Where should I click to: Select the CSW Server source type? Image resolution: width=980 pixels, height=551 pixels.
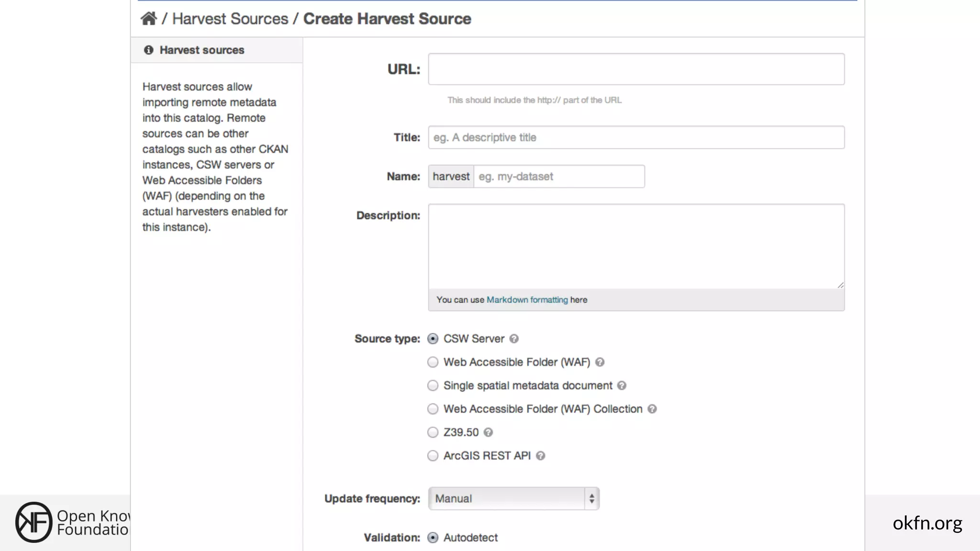(433, 339)
